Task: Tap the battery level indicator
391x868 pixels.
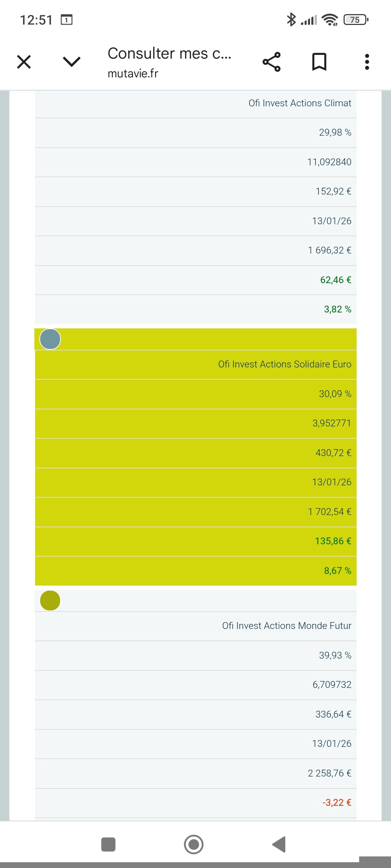Action: pos(356,20)
